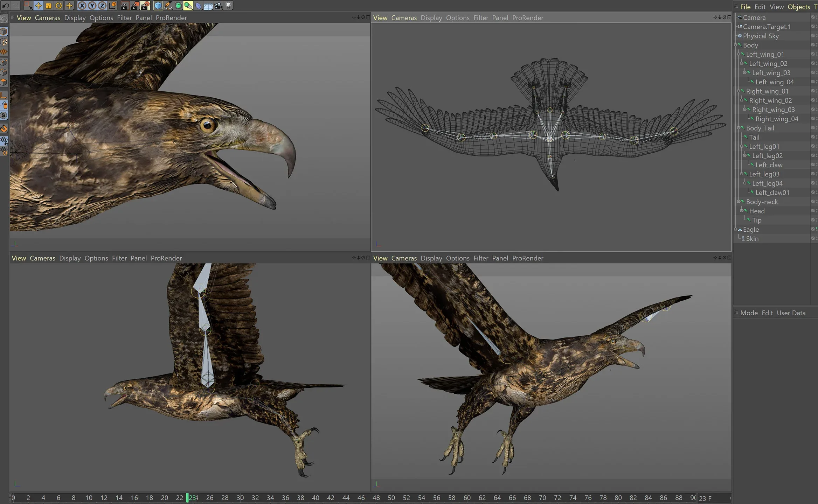
Task: Toggle the Z-axis lock
Action: 102,6
